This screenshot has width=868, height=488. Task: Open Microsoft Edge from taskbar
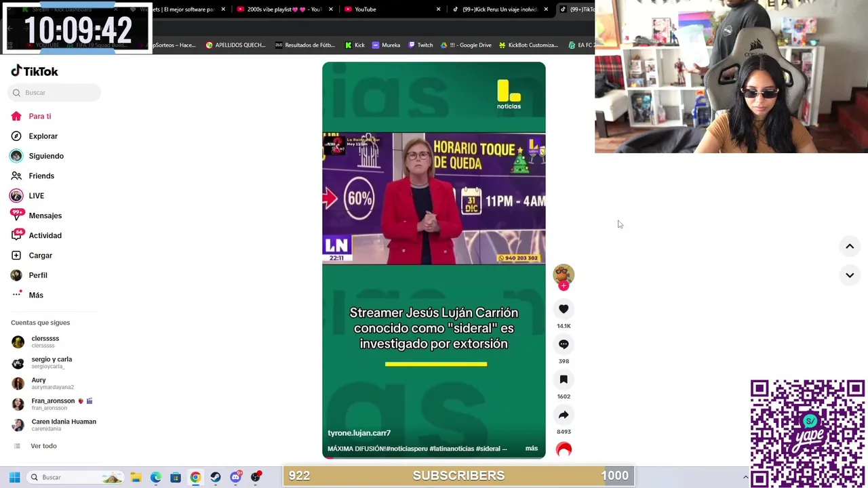click(x=156, y=478)
